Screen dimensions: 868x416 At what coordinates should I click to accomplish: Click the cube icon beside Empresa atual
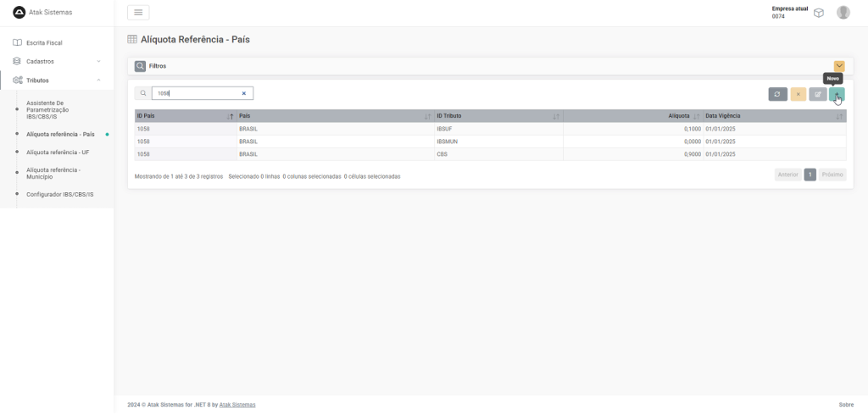point(819,13)
